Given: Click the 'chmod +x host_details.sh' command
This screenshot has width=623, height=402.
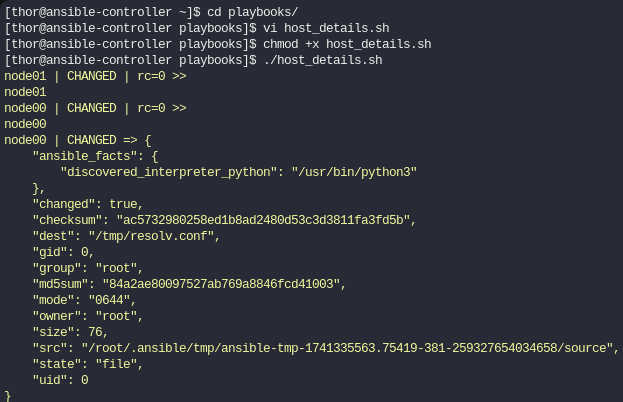Looking at the screenshot, I should 347,44.
